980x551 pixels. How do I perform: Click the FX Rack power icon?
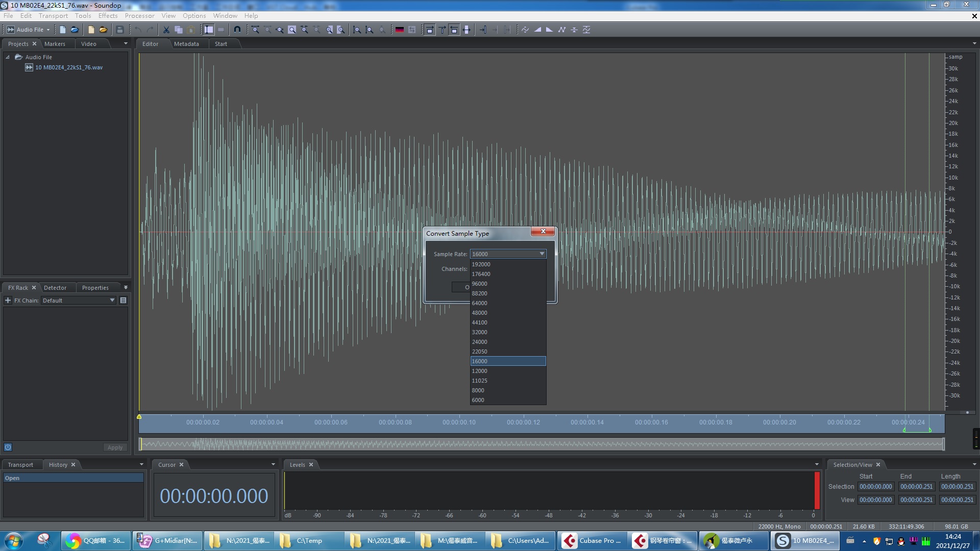point(8,447)
